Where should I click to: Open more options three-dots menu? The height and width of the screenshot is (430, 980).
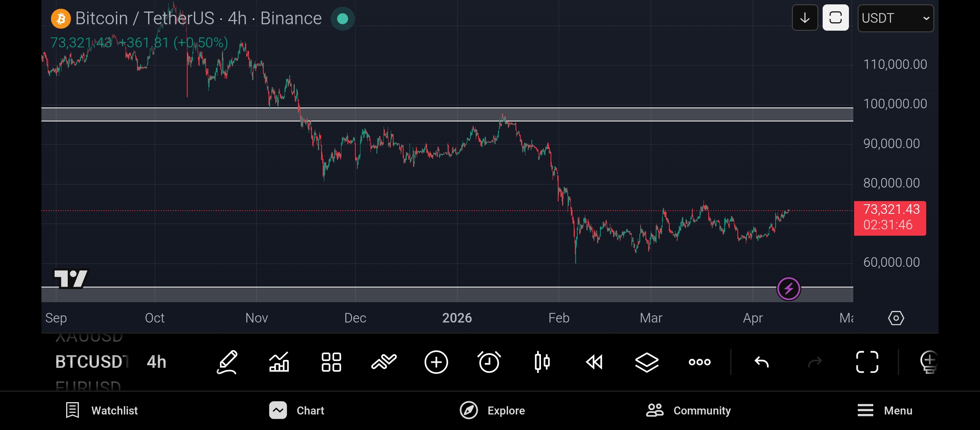coord(700,362)
